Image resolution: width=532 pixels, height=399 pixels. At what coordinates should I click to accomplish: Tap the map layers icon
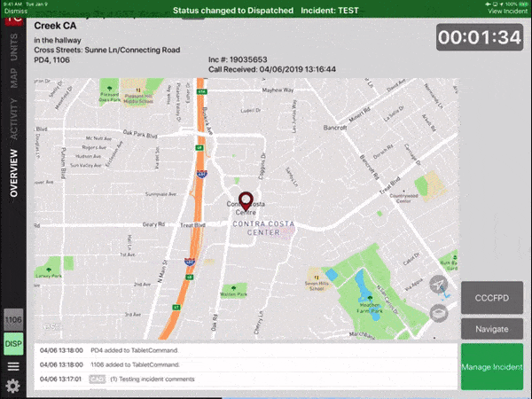(x=437, y=312)
